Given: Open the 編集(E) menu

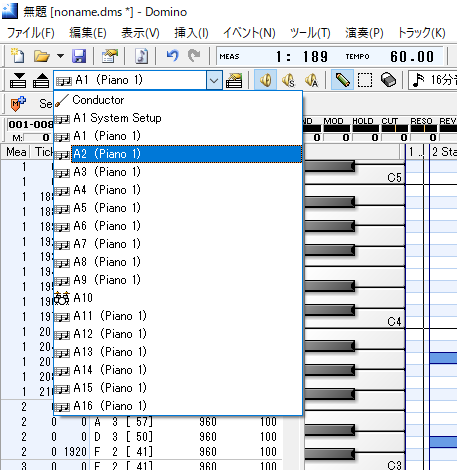Looking at the screenshot, I should [88, 33].
